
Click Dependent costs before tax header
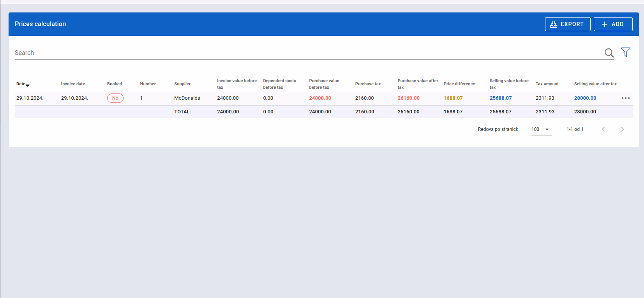click(279, 84)
